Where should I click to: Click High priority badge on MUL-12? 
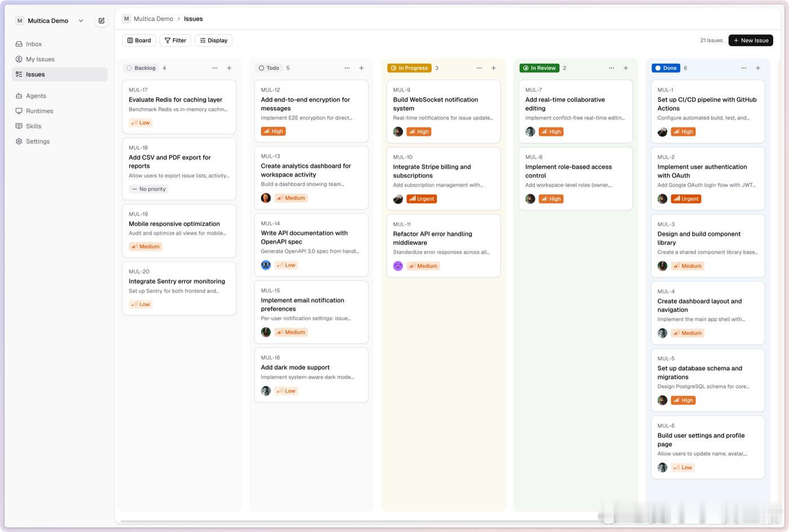(273, 131)
